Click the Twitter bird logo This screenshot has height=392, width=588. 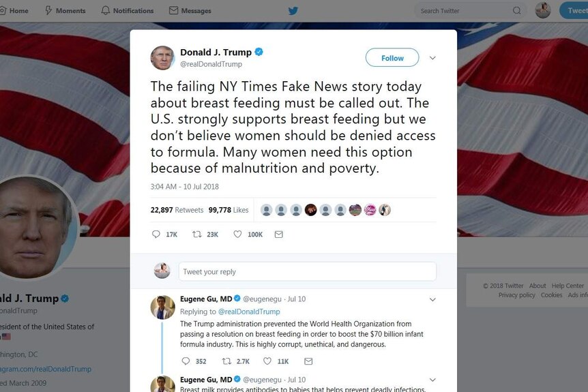pyautogui.click(x=293, y=10)
